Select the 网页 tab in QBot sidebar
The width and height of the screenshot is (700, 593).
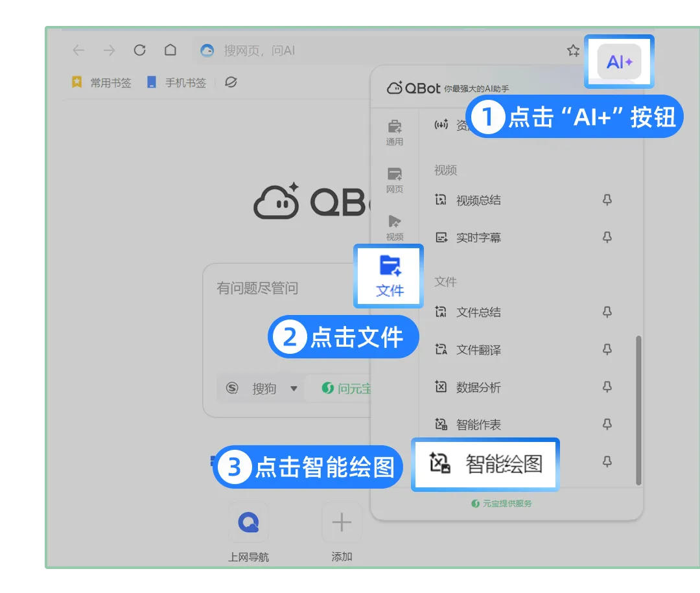click(x=395, y=180)
